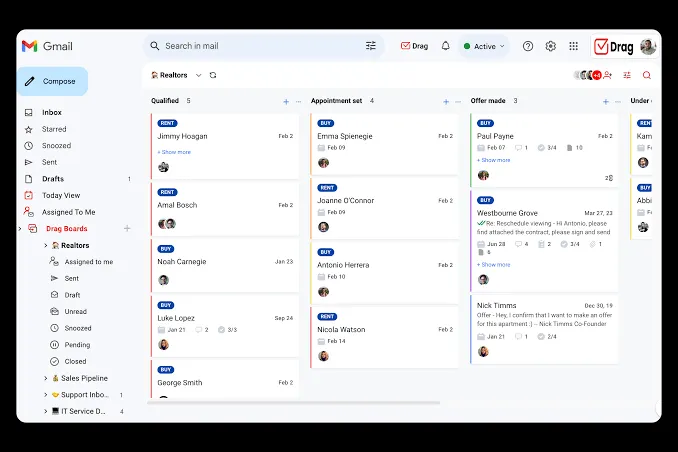Image resolution: width=678 pixels, height=452 pixels.
Task: Click Show more on Paul Payne card
Action: point(494,160)
